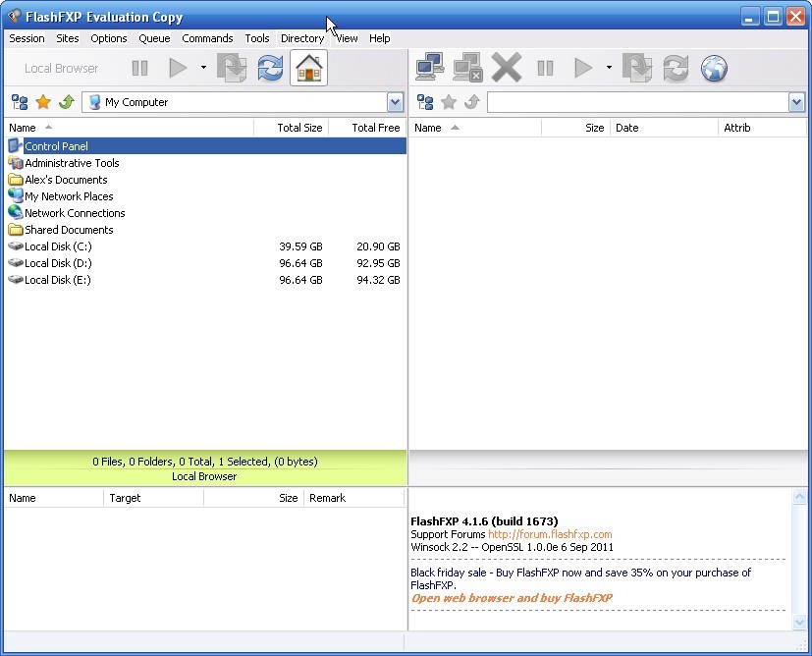
Task: Open the queued transfers icon
Action: click(x=638, y=67)
